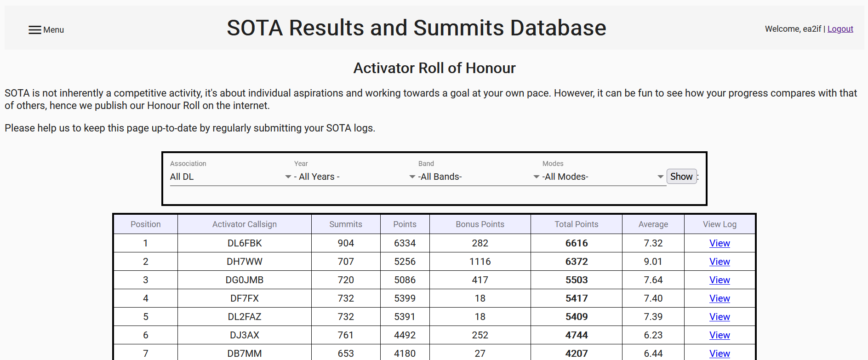Click total points value 6616

click(577, 243)
